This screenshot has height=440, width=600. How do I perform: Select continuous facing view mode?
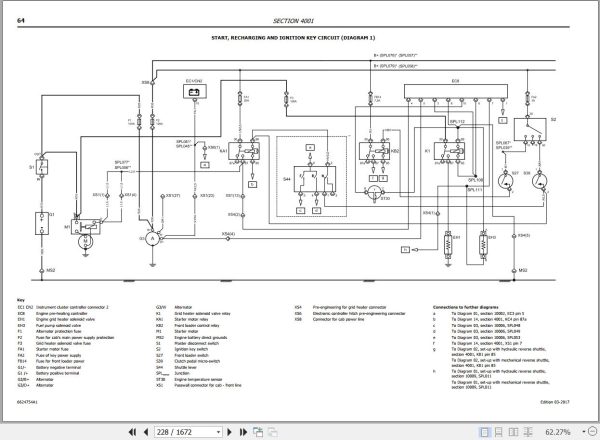coord(528,432)
